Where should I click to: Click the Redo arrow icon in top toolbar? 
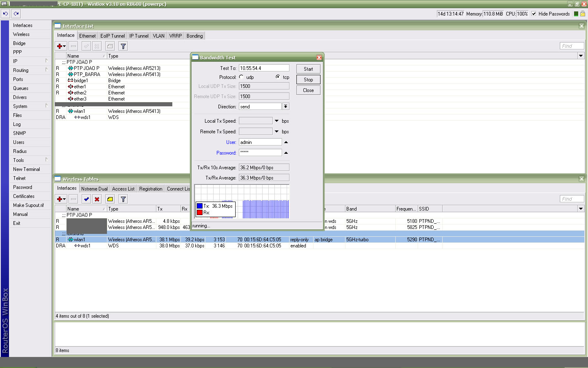click(x=16, y=13)
